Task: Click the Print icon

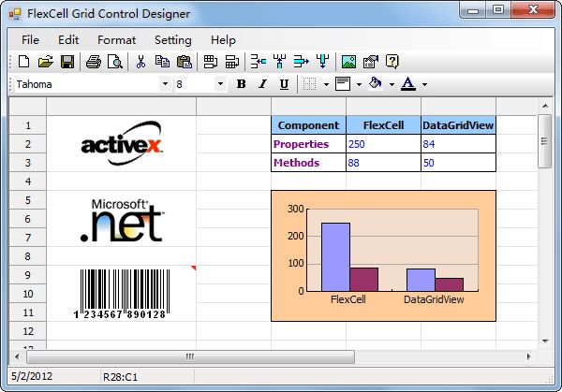Action: click(94, 63)
